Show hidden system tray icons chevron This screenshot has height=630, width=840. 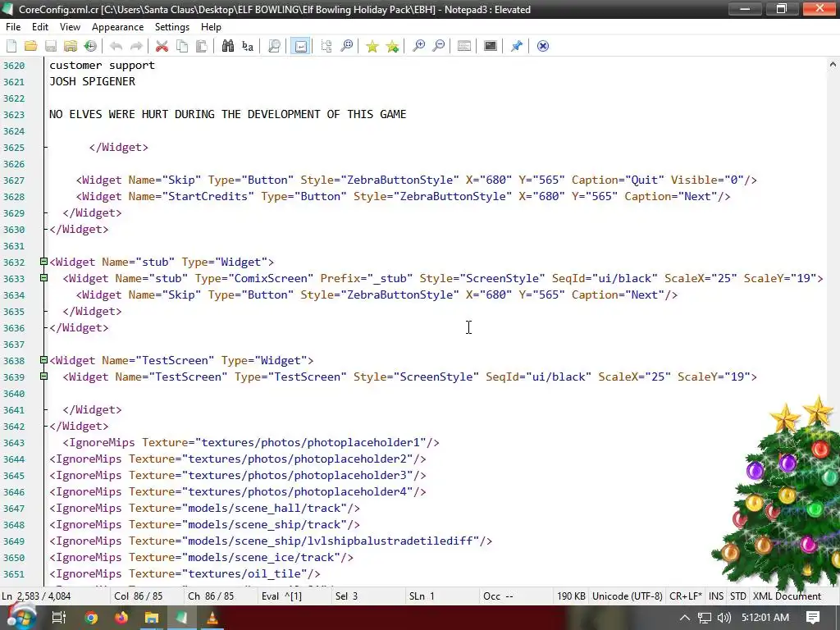click(685, 618)
